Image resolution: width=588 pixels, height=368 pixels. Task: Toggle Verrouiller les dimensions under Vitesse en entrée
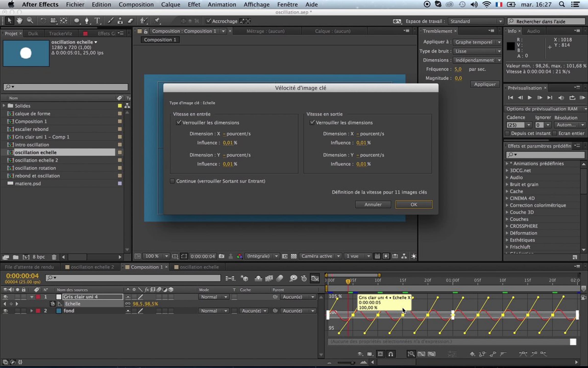[x=179, y=122]
